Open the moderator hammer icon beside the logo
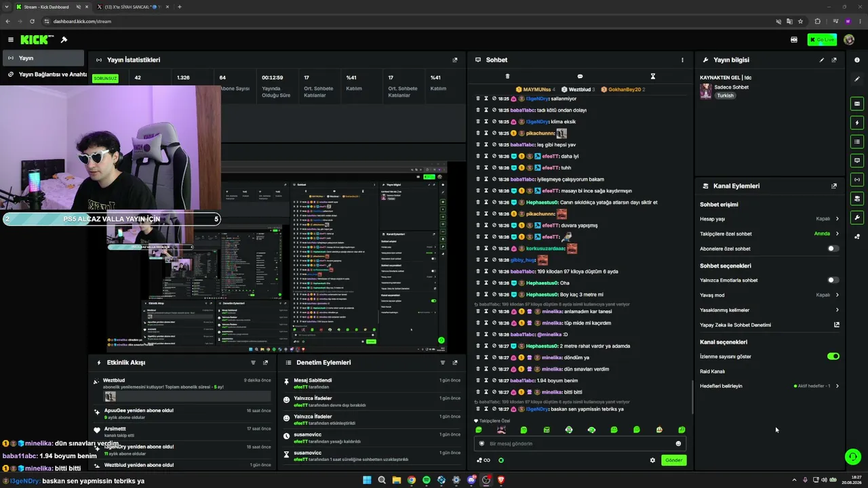Screen dimensions: 868x488 (x=64, y=40)
